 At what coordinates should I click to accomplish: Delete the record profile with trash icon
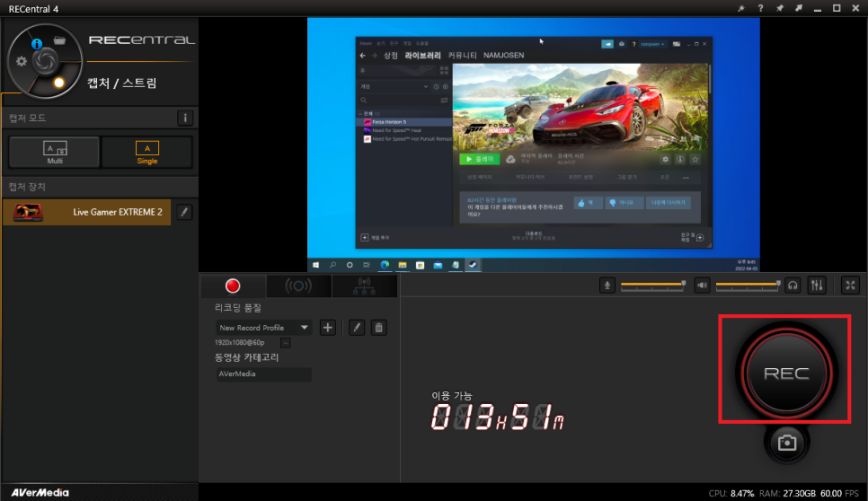pyautogui.click(x=378, y=328)
